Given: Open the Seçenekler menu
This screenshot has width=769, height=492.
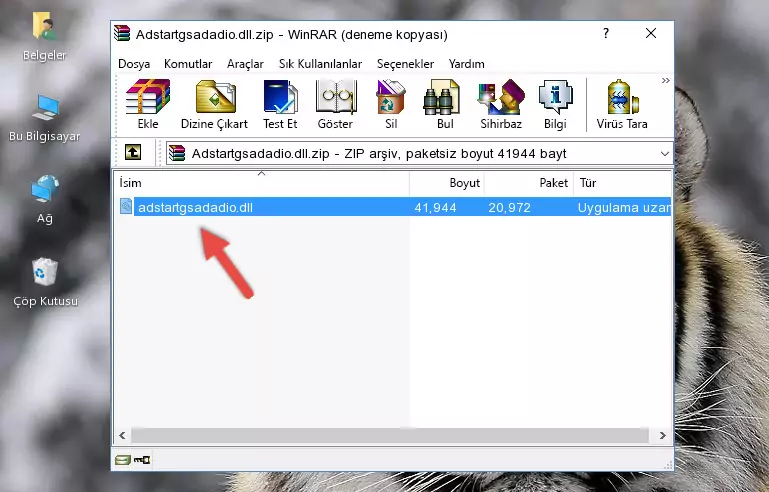Looking at the screenshot, I should pos(405,64).
